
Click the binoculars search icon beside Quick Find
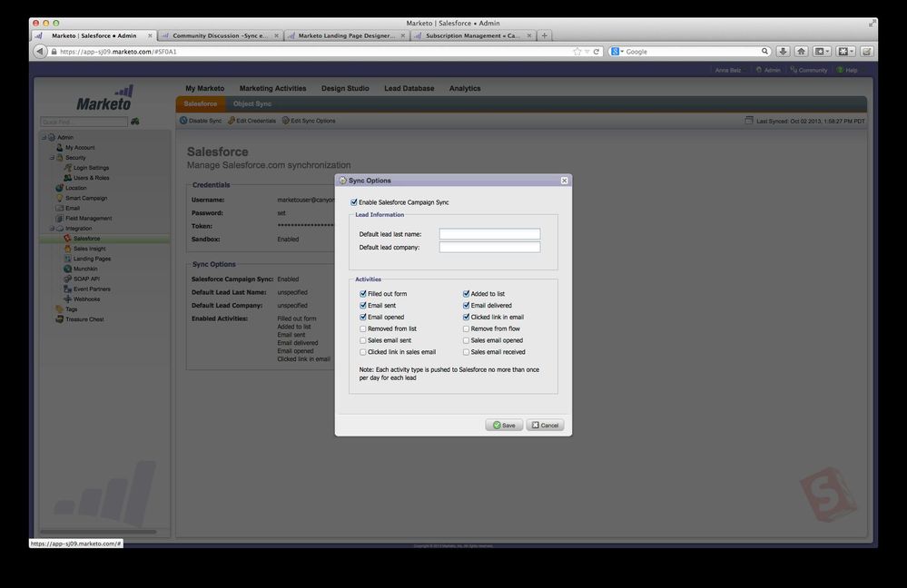coord(135,121)
